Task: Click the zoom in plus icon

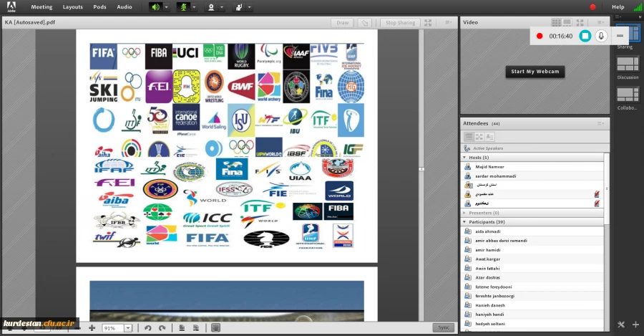Action: (x=92, y=327)
